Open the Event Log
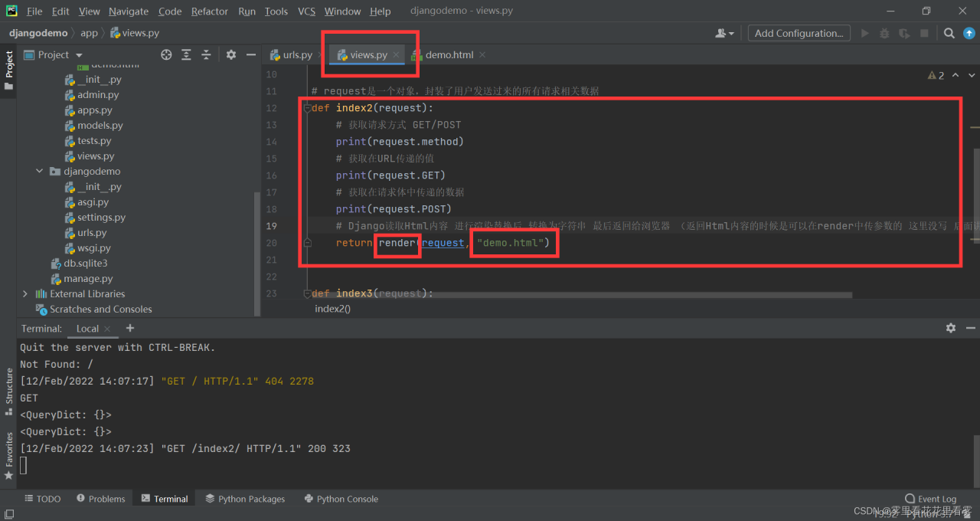The height and width of the screenshot is (521, 980). [x=930, y=499]
